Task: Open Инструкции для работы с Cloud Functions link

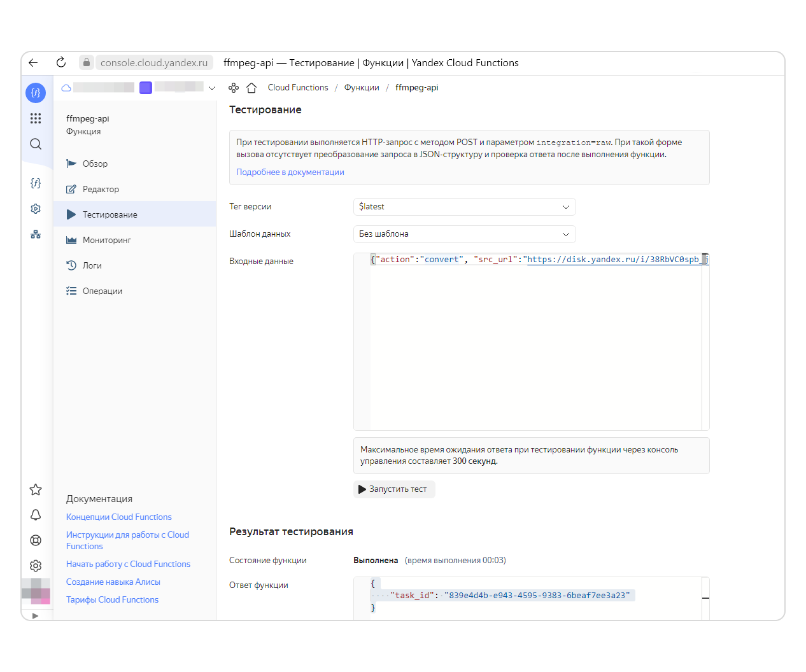Action: point(127,541)
